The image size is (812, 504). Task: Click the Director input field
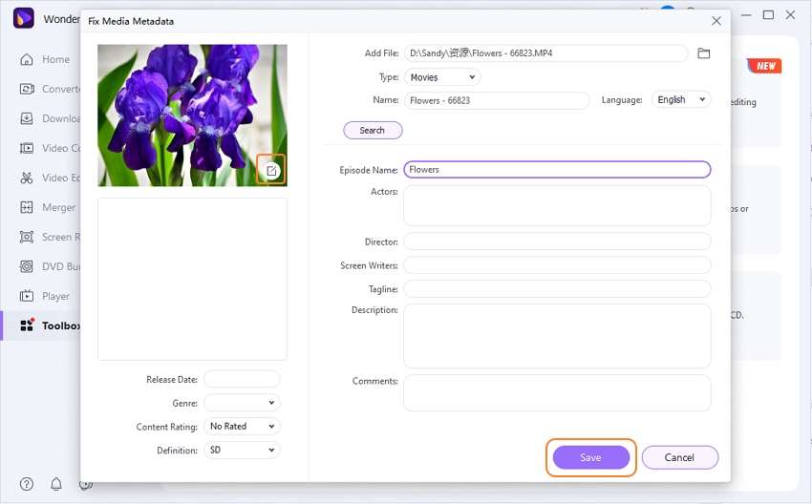coord(557,241)
